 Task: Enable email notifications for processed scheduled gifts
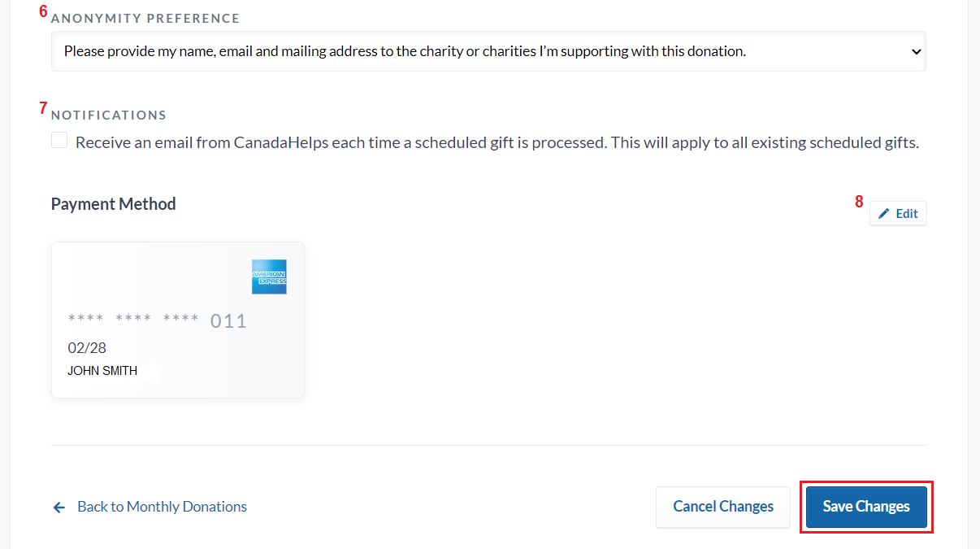coord(59,140)
